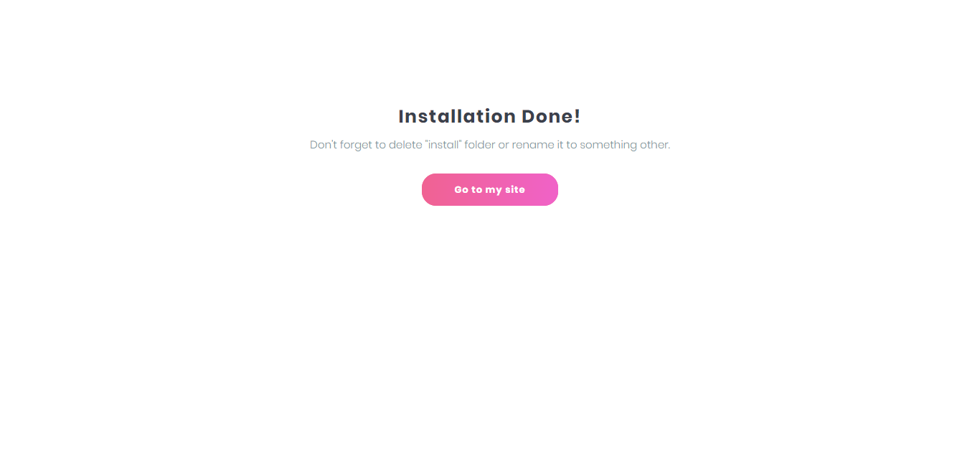Click the word "Installation" in the heading
This screenshot has width=980, height=456.
(x=457, y=116)
